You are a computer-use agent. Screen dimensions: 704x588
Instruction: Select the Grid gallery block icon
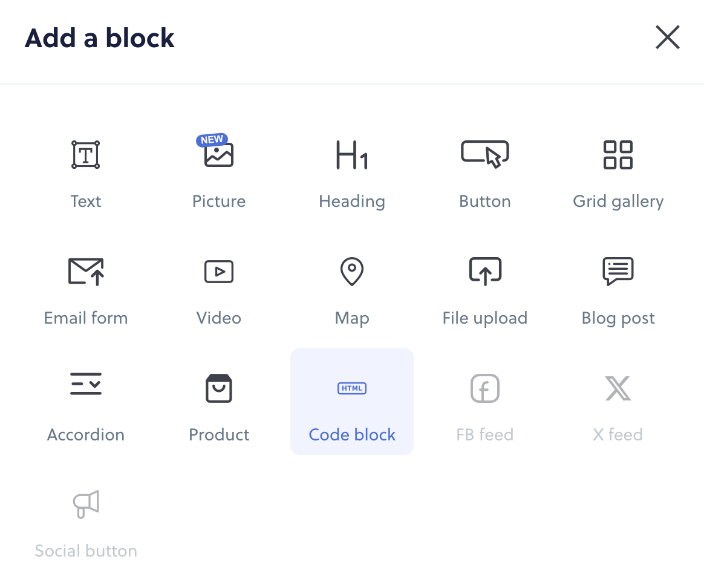pos(618,154)
